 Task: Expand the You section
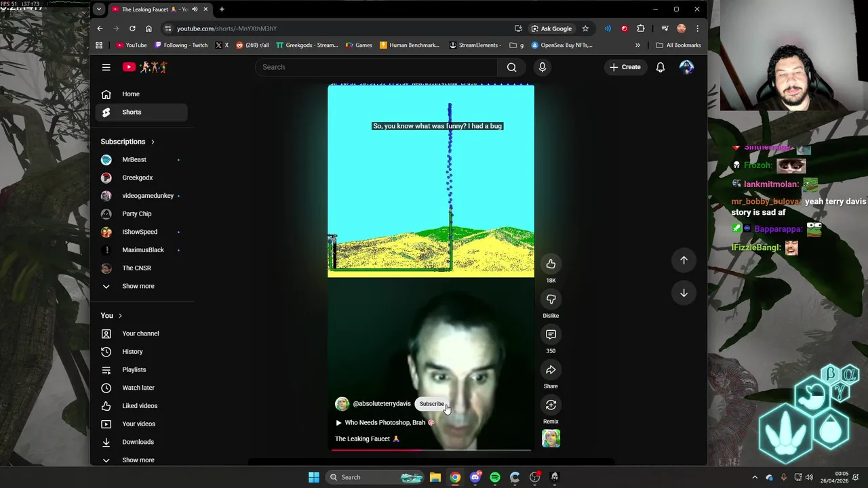tap(111, 315)
